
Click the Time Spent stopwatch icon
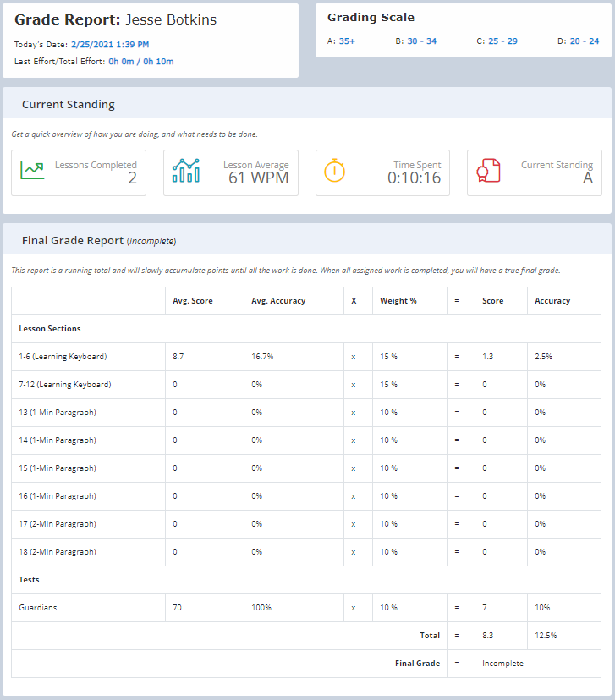pyautogui.click(x=335, y=170)
